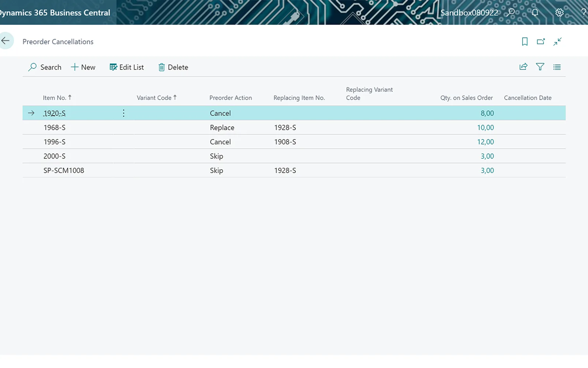This screenshot has height=368, width=588.
Task: Toggle the filter pane funnel icon
Action: click(540, 67)
